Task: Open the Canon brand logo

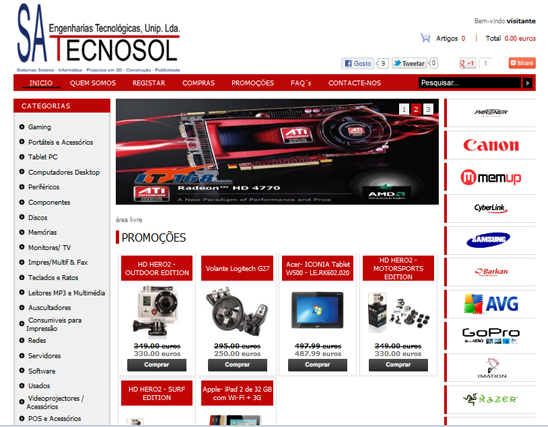Action: pyautogui.click(x=491, y=145)
